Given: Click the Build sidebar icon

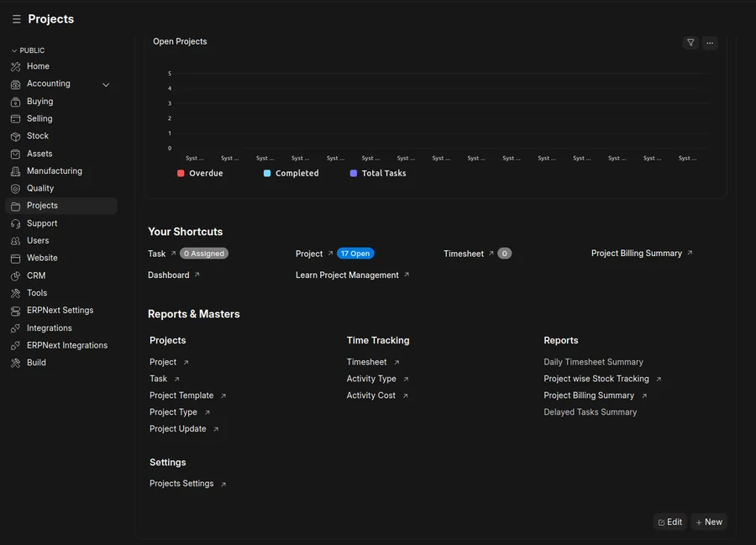Looking at the screenshot, I should click(x=15, y=363).
